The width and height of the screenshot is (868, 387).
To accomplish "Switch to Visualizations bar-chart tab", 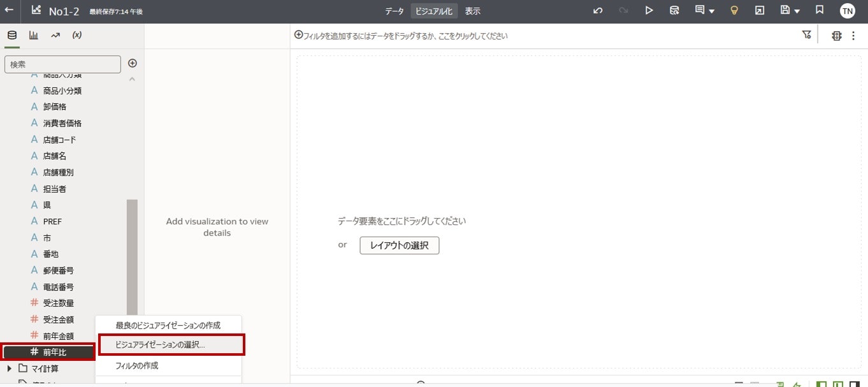I will (33, 35).
